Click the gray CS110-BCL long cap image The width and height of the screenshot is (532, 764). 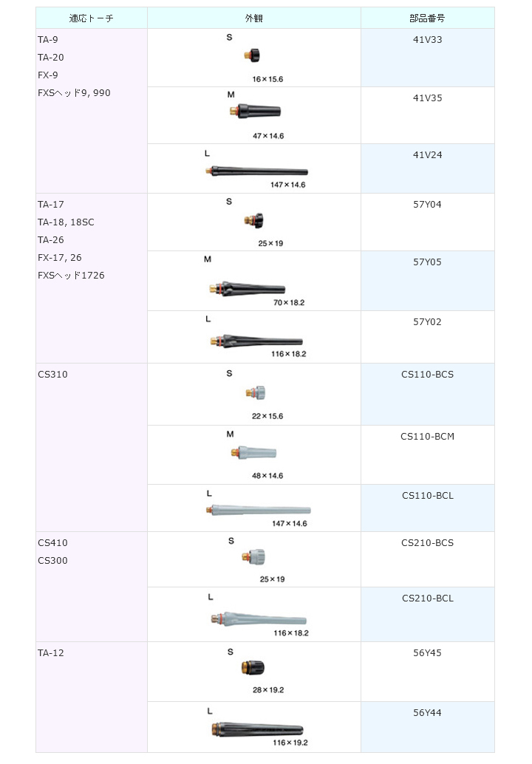[257, 510]
